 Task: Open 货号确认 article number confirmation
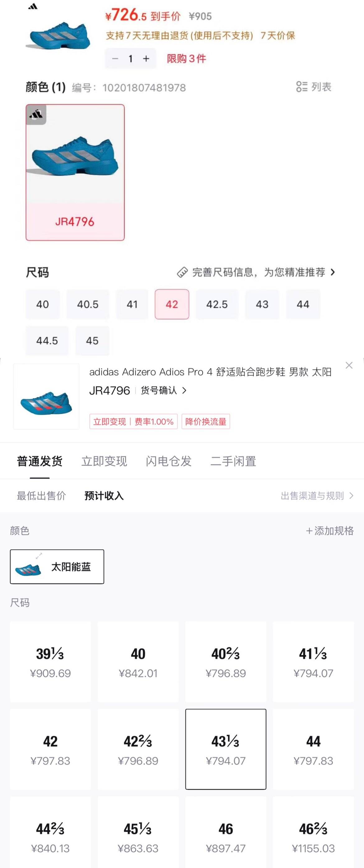click(x=163, y=391)
